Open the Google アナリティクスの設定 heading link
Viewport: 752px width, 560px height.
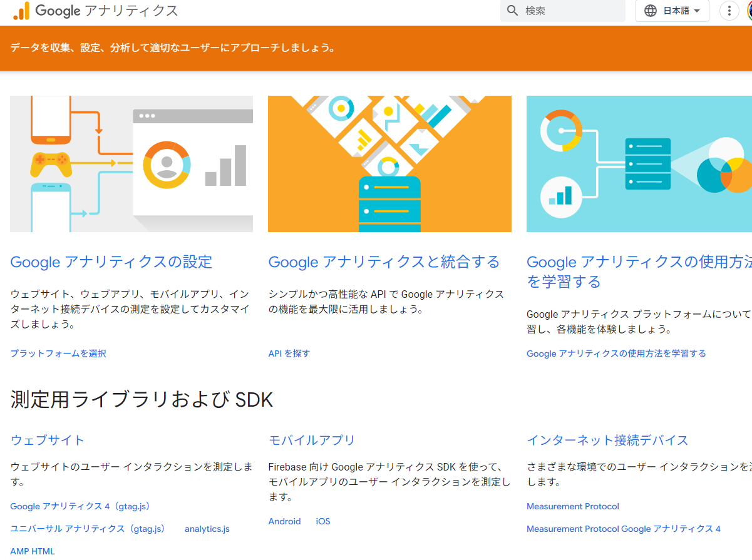[x=111, y=262]
